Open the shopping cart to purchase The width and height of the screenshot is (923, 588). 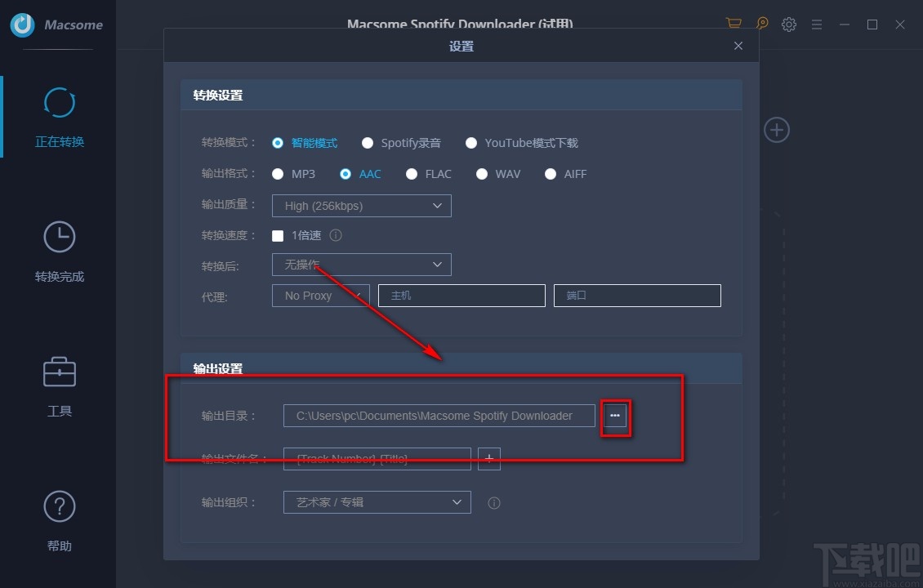coord(733,24)
